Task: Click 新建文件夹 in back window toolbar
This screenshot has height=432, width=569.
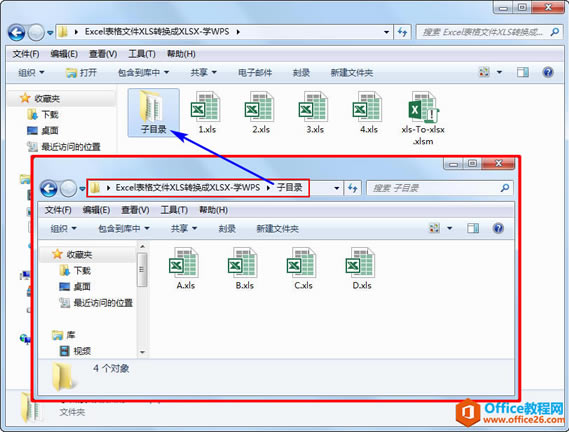Action: tap(352, 73)
